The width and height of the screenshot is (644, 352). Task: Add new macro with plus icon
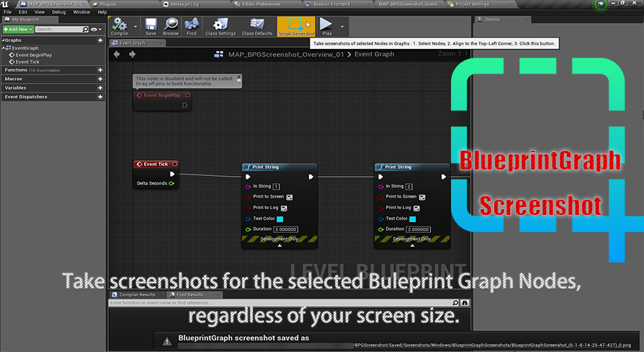click(100, 79)
